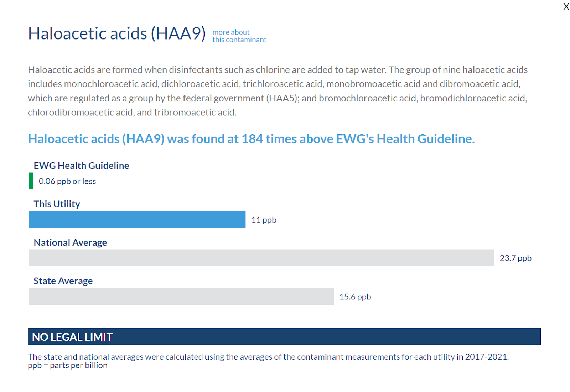The height and width of the screenshot is (392, 570).
Task: Click the National Average label
Action: [x=70, y=242]
